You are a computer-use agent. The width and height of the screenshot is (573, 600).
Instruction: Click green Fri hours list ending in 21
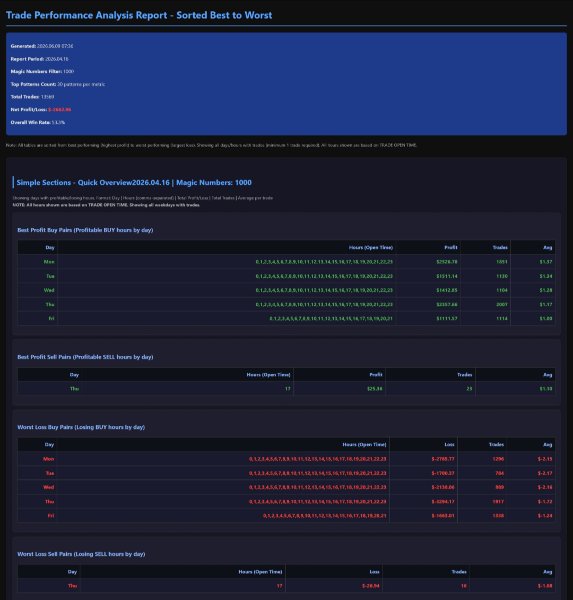click(331, 318)
